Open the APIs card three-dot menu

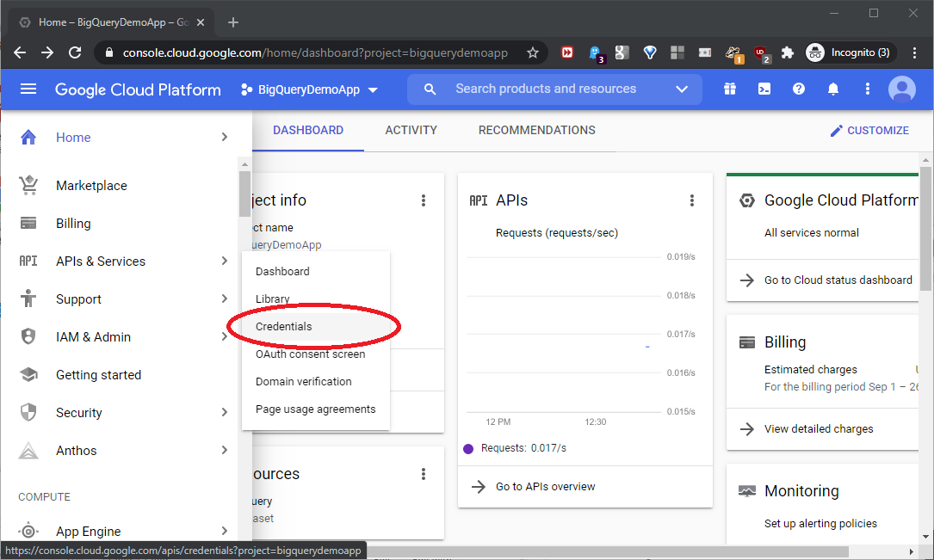[x=691, y=200]
